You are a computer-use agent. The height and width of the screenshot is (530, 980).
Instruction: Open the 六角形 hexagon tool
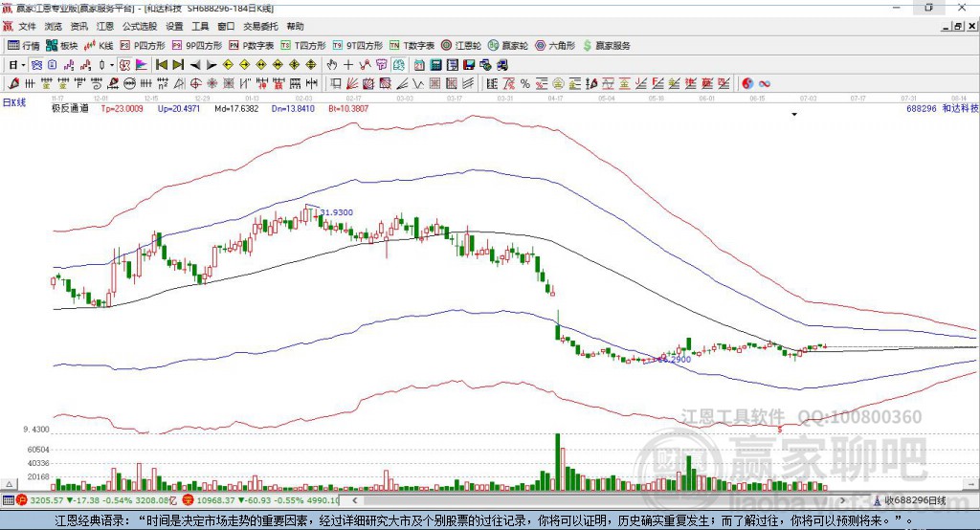[555, 46]
